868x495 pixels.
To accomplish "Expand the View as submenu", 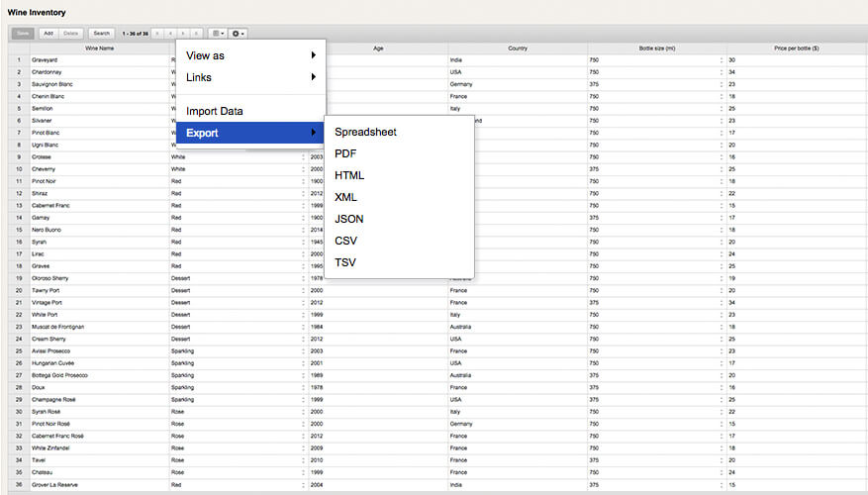I will point(250,55).
